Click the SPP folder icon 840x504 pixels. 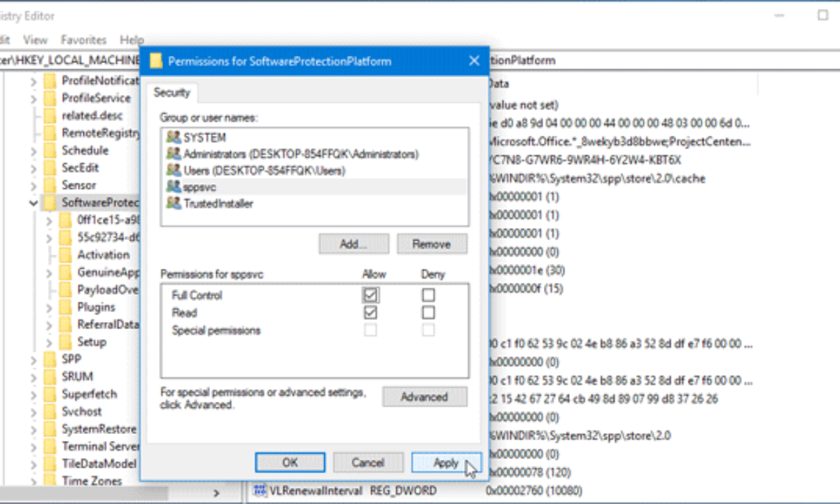50,359
